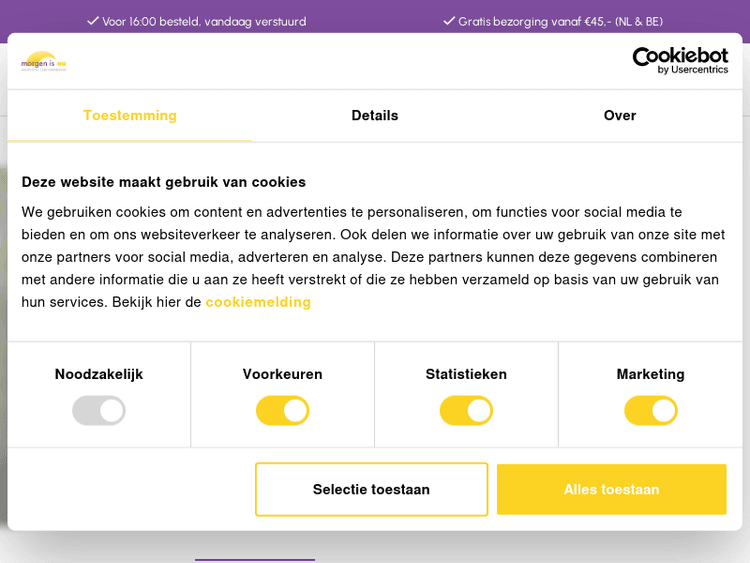Image resolution: width=750 pixels, height=563 pixels.
Task: Click the checkmark icon before 'Voor 16:00 besteld'
Action: (x=93, y=21)
